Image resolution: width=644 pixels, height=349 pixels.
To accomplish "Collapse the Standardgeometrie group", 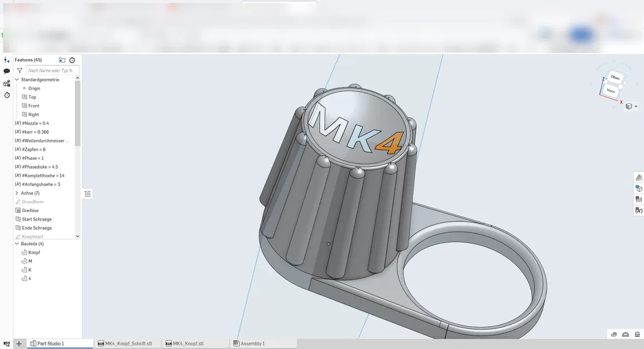I will pos(17,79).
